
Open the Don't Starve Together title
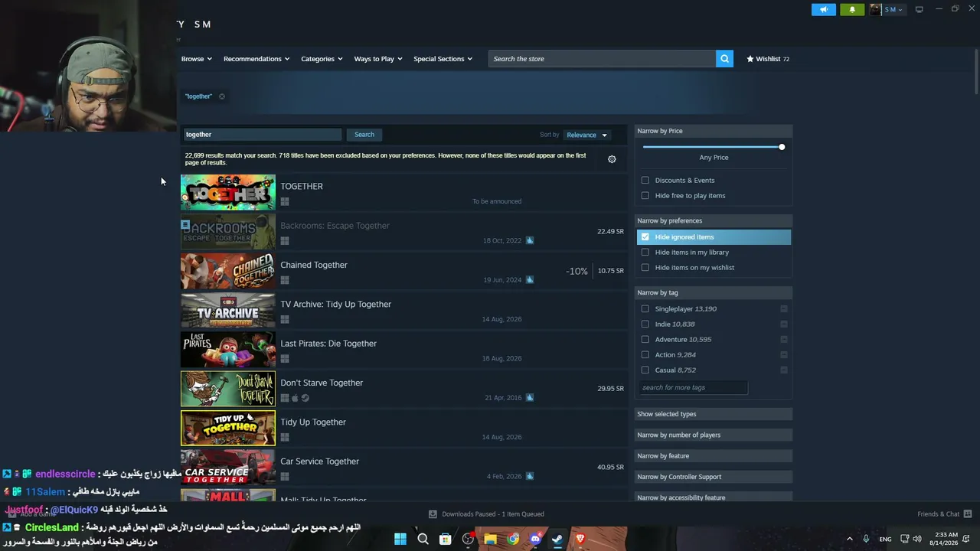point(322,383)
